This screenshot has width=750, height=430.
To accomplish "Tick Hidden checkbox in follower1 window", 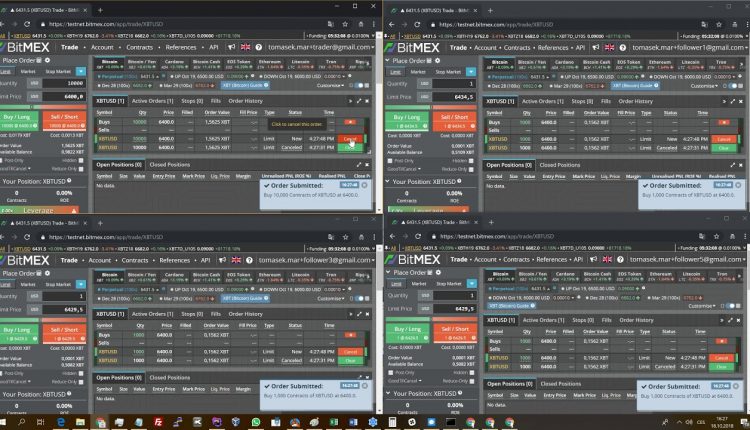I will pos(471,161).
